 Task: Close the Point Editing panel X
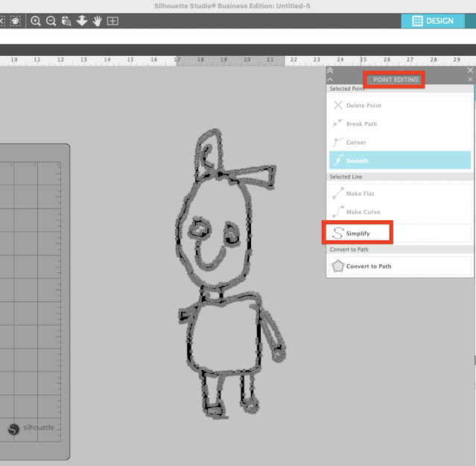click(x=470, y=80)
